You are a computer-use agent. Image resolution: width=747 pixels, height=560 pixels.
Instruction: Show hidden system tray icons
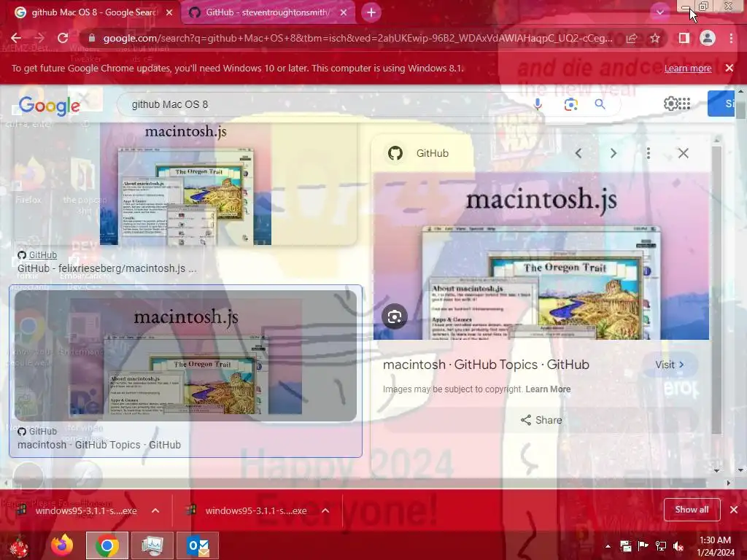pos(608,546)
